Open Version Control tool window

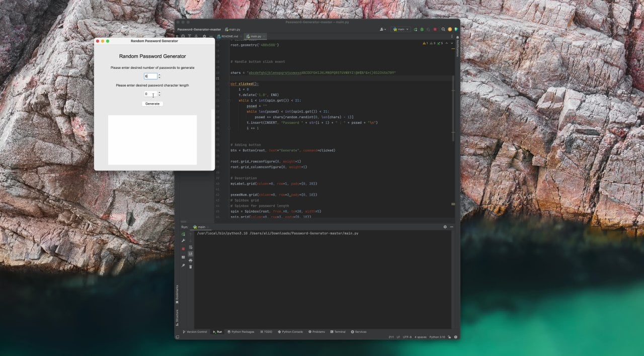(195, 332)
